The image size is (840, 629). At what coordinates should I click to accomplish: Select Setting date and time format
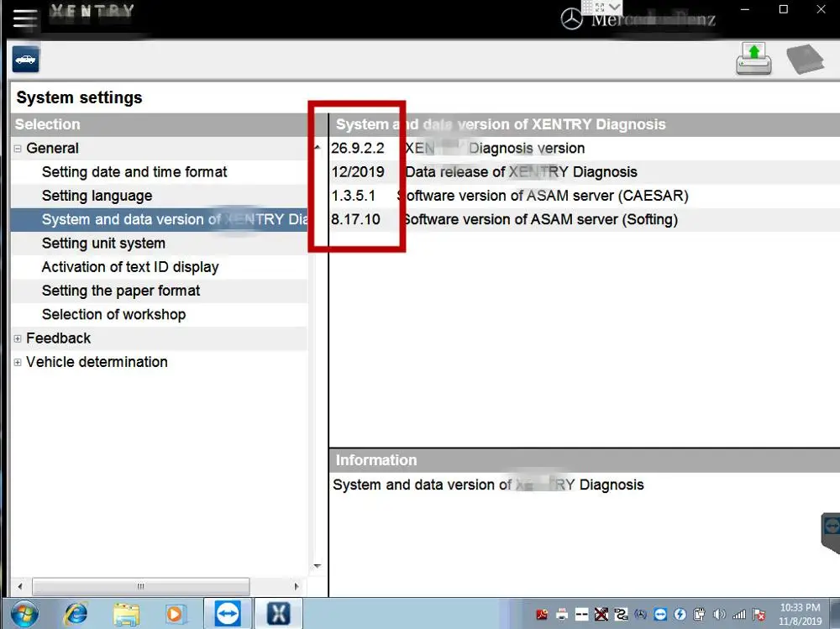tap(134, 172)
